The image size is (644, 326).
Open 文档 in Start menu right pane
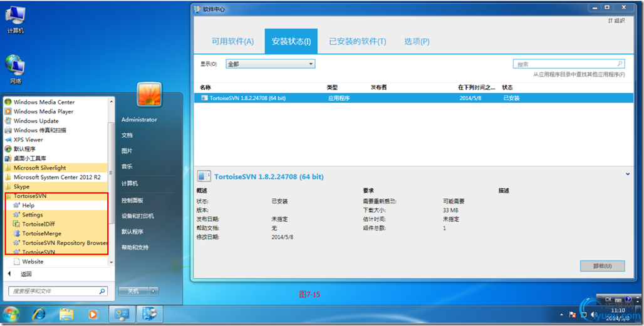coord(127,135)
